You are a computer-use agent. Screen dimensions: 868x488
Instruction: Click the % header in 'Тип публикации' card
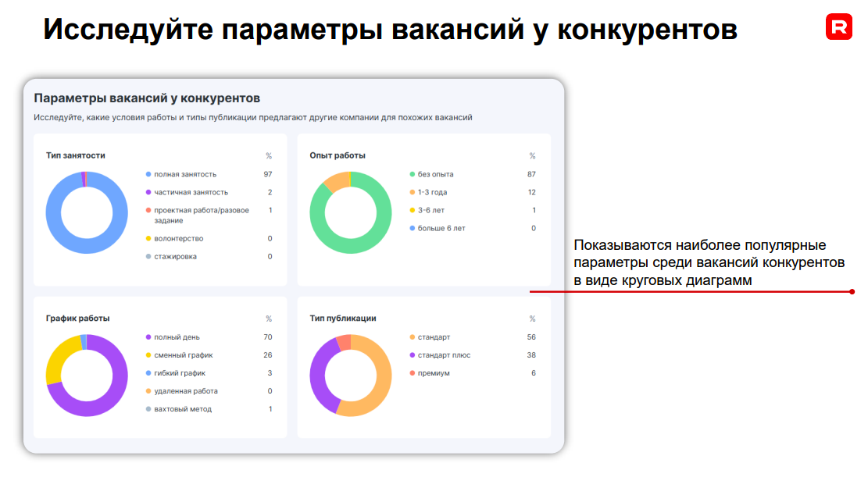[532, 319]
